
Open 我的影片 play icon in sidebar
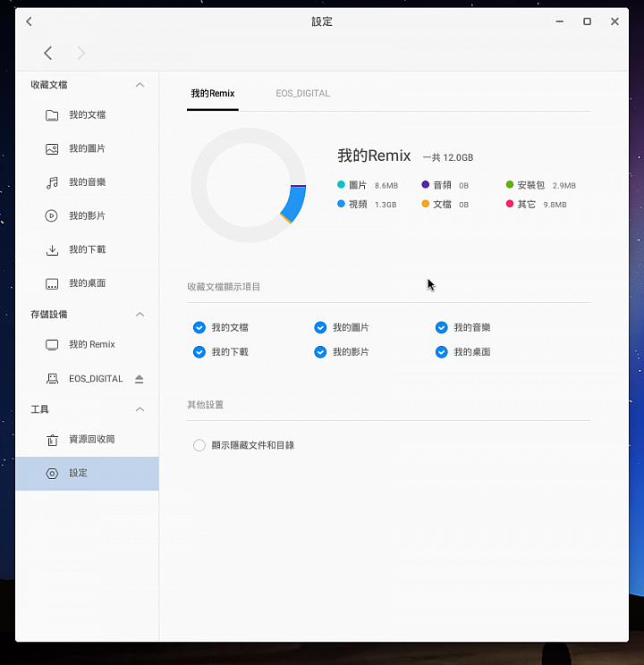51,216
